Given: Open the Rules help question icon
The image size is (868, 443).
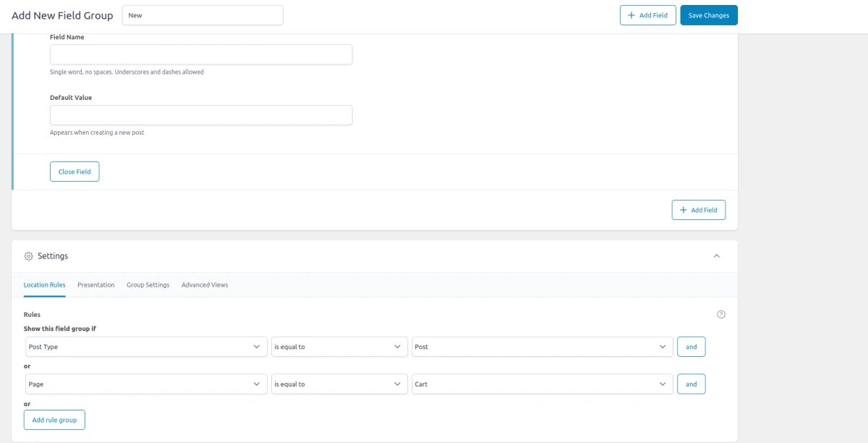Looking at the screenshot, I should (721, 314).
